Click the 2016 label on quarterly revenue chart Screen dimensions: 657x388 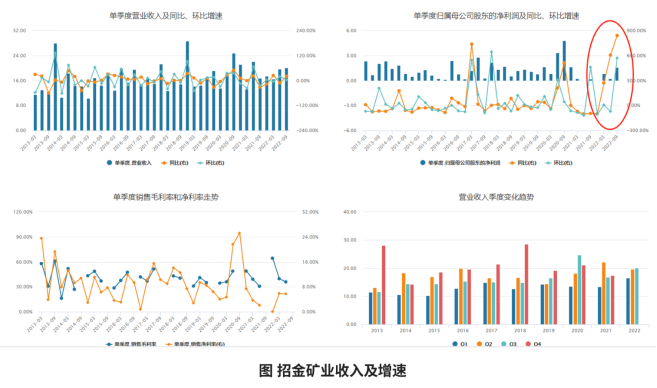463,331
